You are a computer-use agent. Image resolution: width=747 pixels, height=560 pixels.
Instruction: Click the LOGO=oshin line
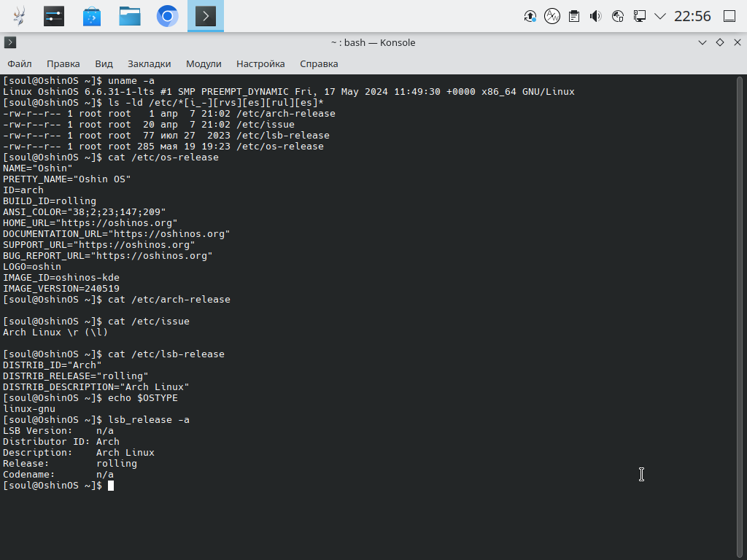[x=32, y=267]
